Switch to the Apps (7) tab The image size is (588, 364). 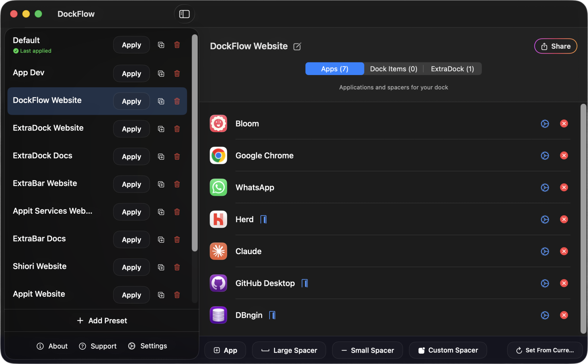point(334,69)
